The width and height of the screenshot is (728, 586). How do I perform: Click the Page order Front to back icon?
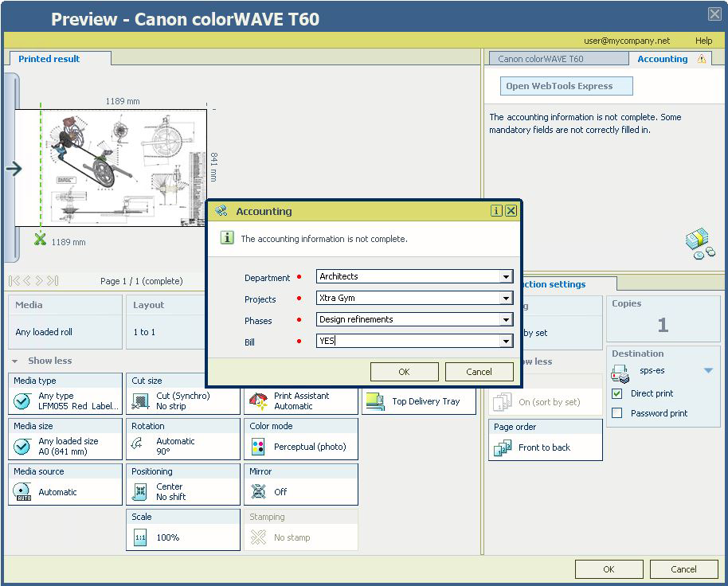[x=503, y=447]
